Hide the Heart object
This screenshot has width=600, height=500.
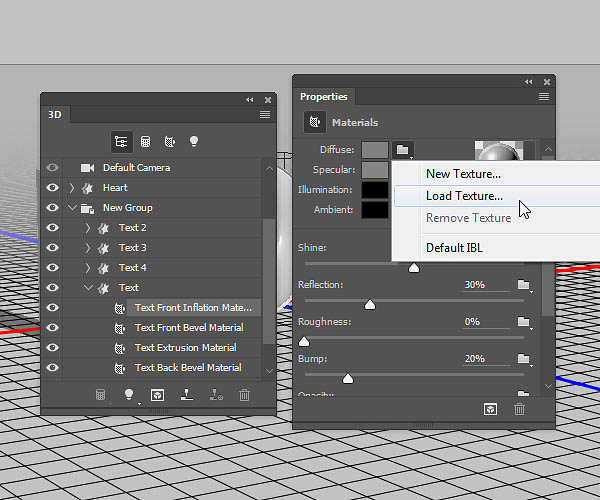pyautogui.click(x=52, y=187)
